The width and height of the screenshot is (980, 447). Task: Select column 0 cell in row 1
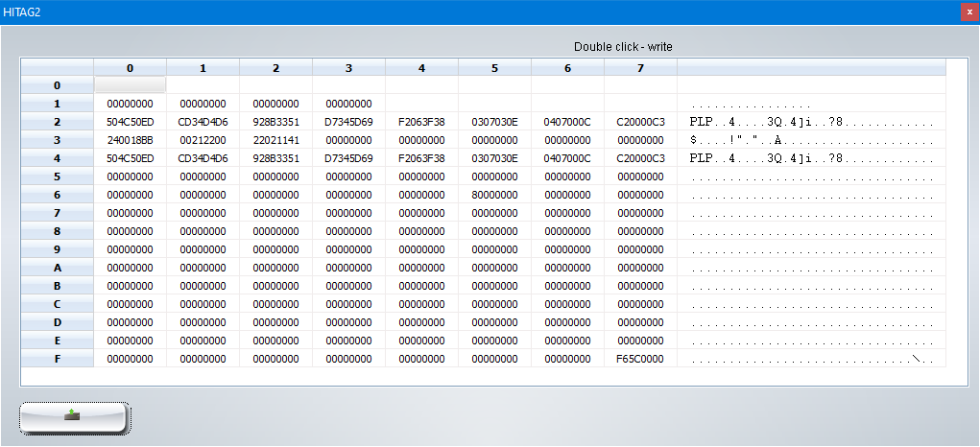130,104
